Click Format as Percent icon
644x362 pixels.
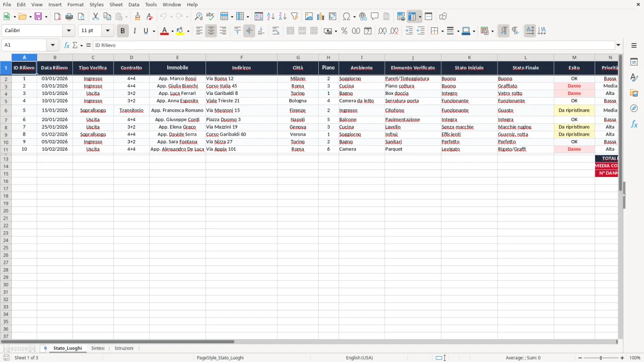[x=345, y=31]
